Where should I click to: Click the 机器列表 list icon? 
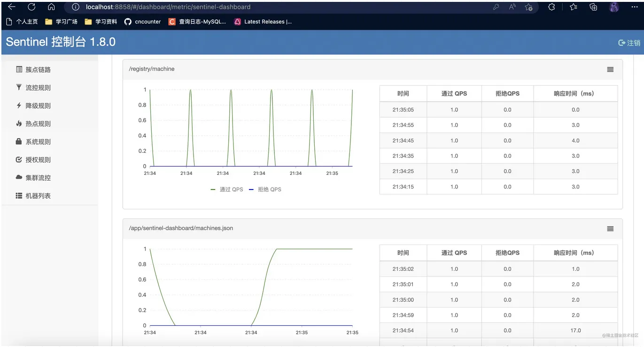19,196
